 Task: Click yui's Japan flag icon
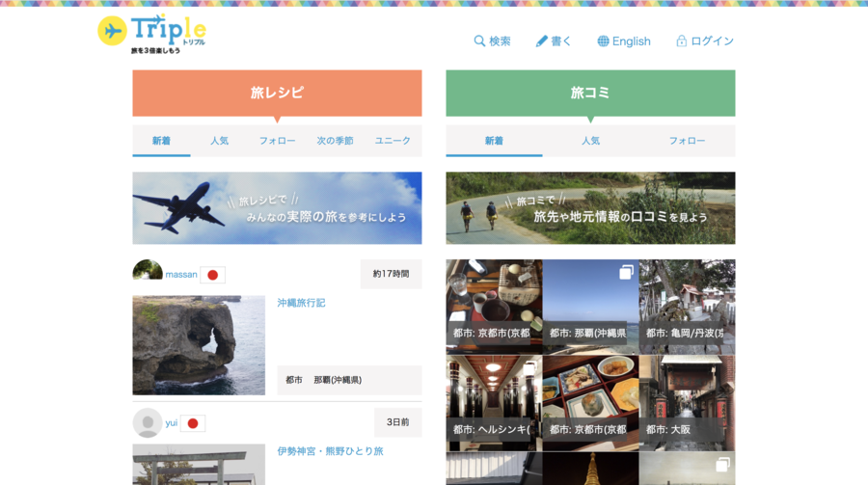pyautogui.click(x=193, y=423)
